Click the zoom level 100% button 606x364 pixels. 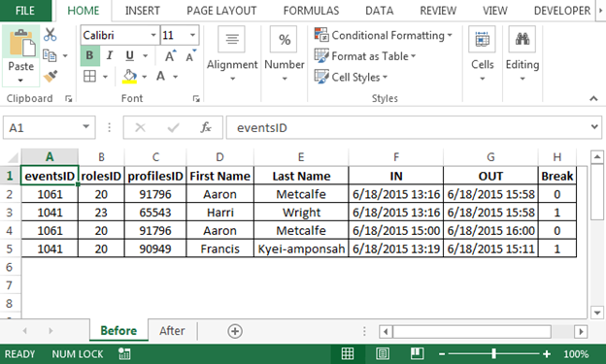coord(576,354)
